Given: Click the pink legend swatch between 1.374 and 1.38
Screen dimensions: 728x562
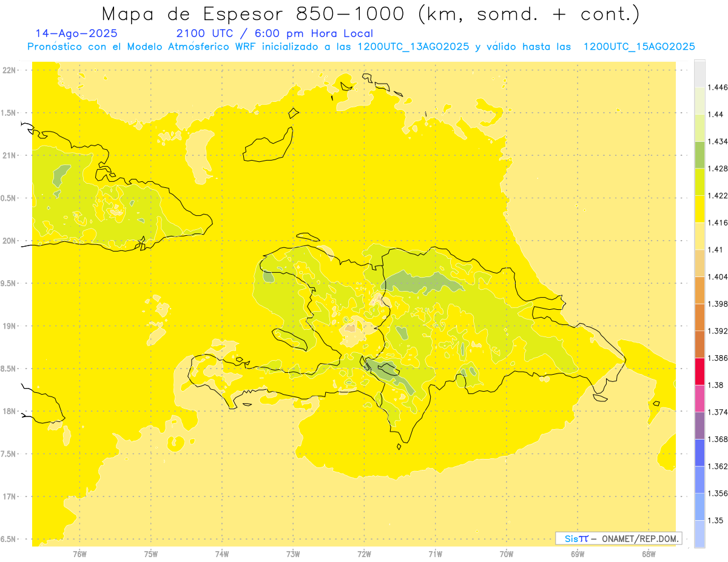Looking at the screenshot, I should [699, 399].
